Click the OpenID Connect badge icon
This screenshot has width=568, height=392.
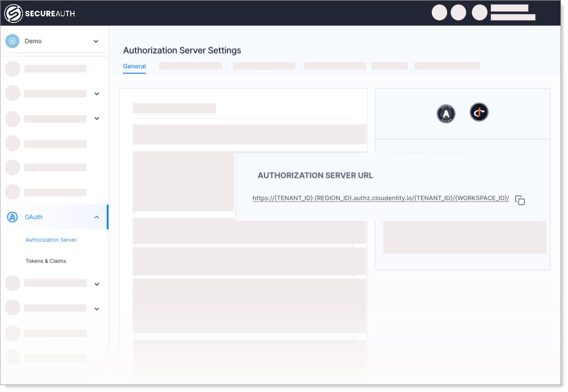point(479,112)
